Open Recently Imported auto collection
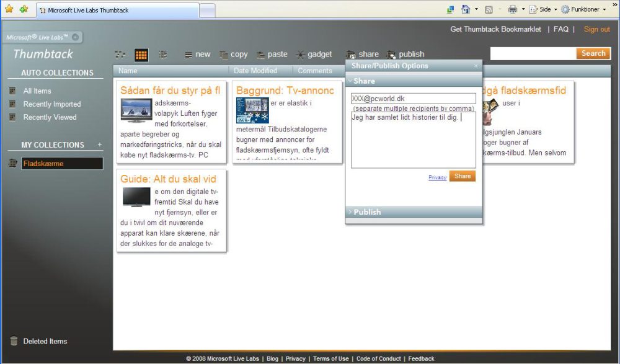This screenshot has width=620, height=364. pos(52,104)
